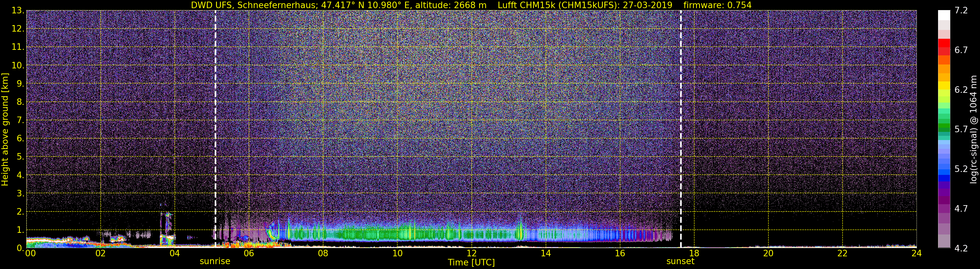Click the colorbar value '4.7'
The width and height of the screenshot is (980, 269).
961,208
